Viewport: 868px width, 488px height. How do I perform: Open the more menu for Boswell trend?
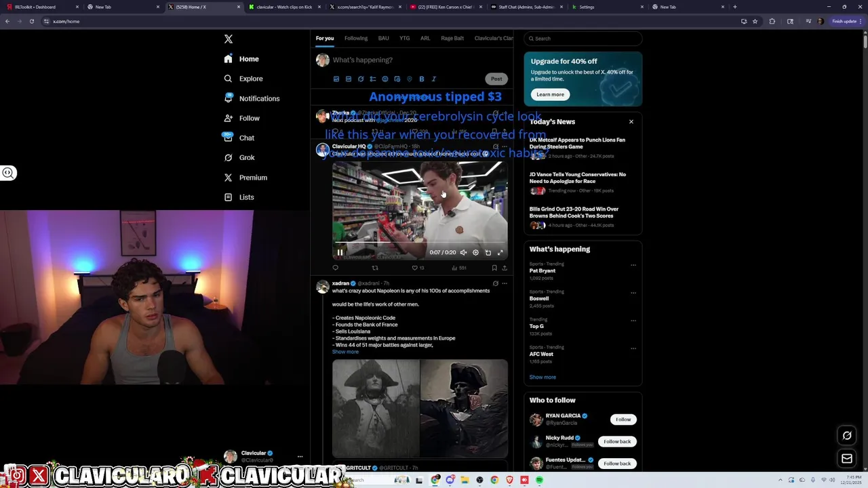click(633, 293)
